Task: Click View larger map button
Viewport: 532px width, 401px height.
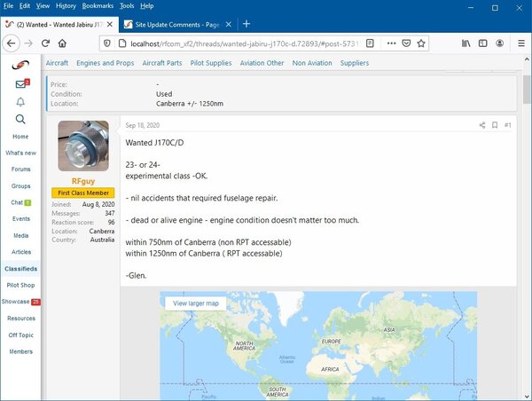Action: click(x=198, y=303)
